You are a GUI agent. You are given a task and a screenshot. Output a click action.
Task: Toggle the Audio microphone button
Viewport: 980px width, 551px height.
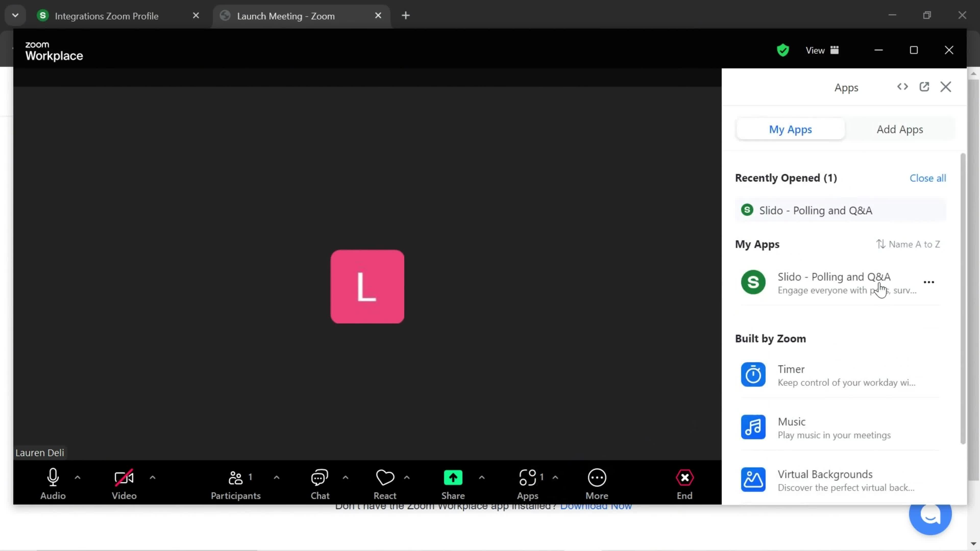tap(53, 484)
